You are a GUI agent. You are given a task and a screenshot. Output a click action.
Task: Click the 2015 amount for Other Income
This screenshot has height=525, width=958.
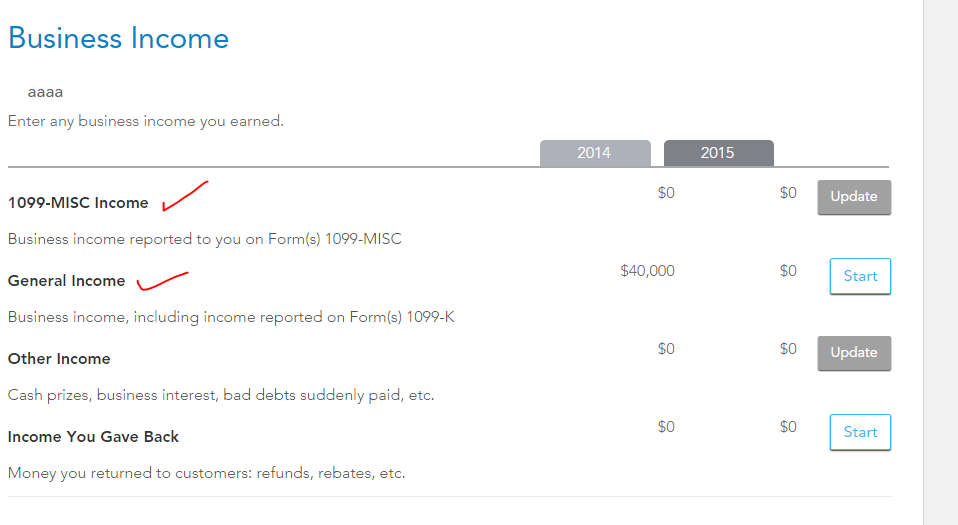click(x=788, y=349)
